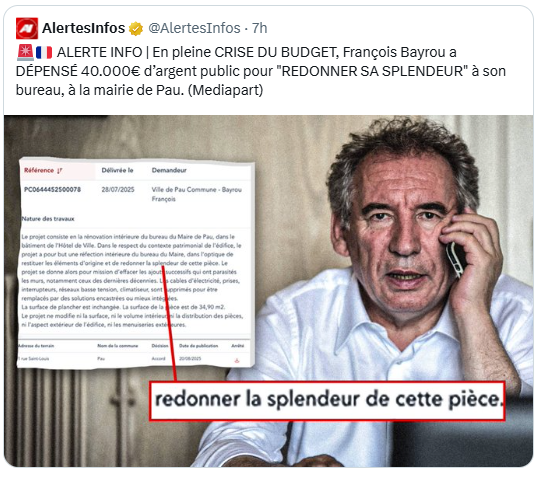
Task: Click the red siren emoji
Action: [25, 52]
